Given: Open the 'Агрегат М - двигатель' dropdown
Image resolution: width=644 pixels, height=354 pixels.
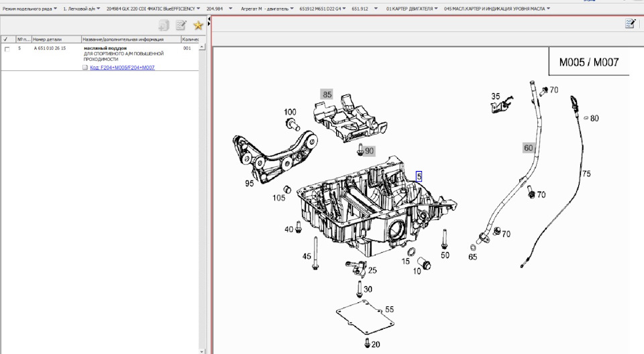Looking at the screenshot, I should point(267,9).
